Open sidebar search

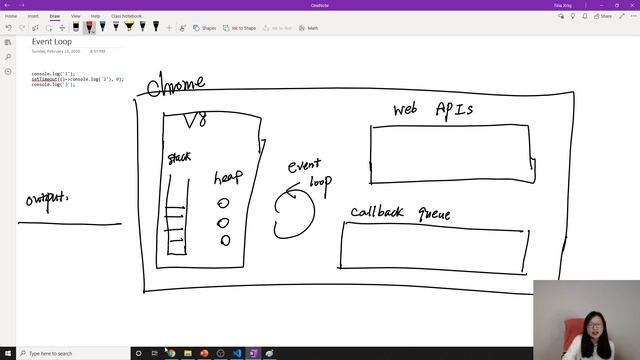pyautogui.click(x=8, y=57)
